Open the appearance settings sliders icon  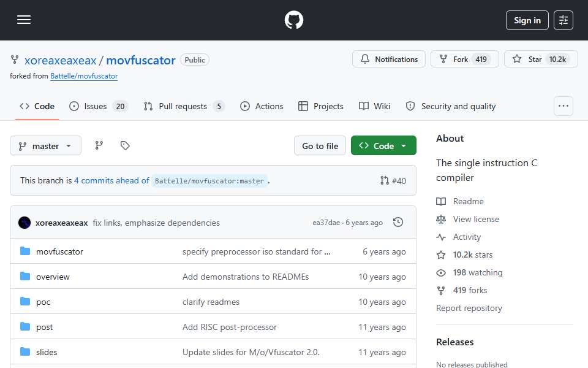(563, 20)
